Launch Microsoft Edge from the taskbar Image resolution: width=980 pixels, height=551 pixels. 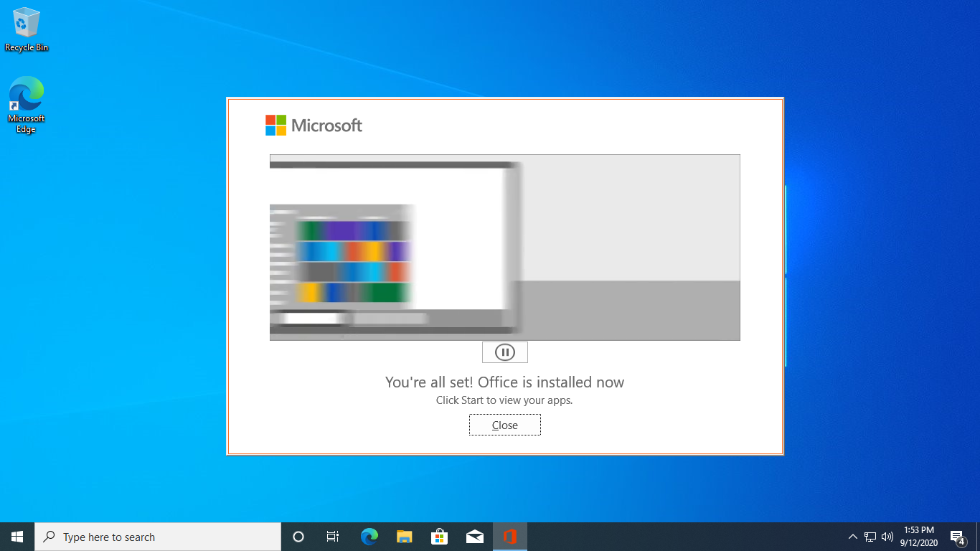(369, 537)
